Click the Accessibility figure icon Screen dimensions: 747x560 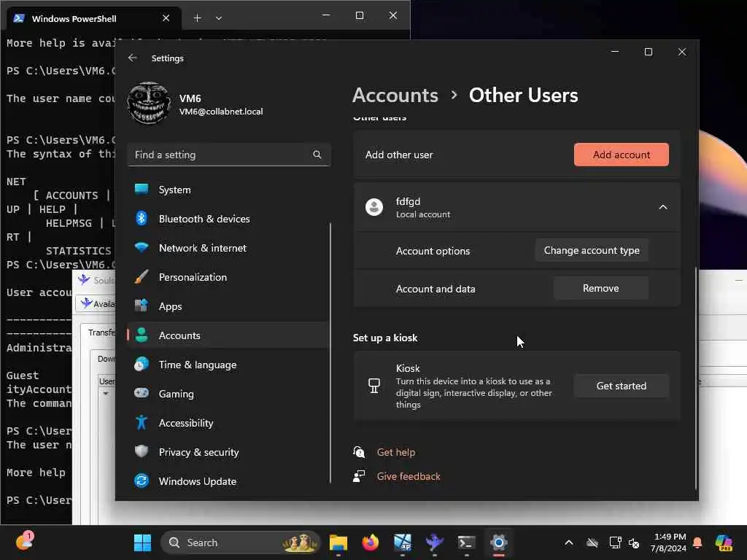pos(142,422)
